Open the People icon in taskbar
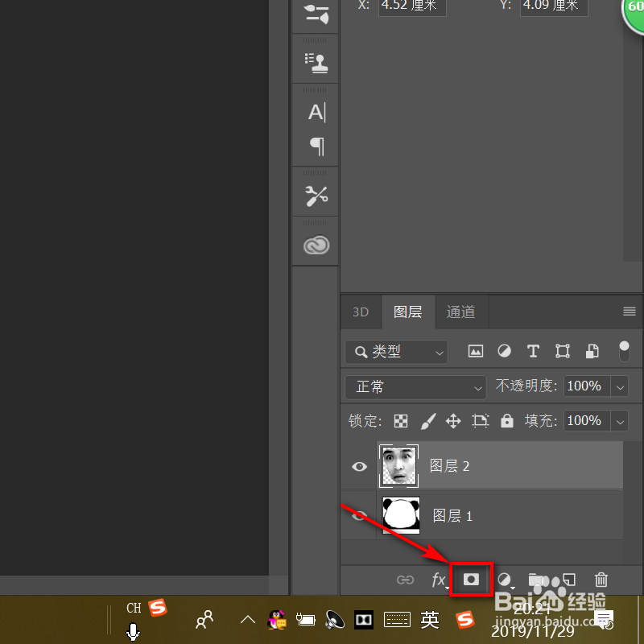Image resolution: width=644 pixels, height=644 pixels. tap(204, 619)
